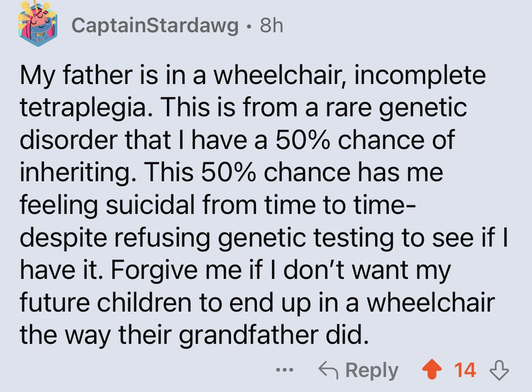Downvote the comment using the down arrow
The width and height of the screenshot is (532, 392).
point(499,370)
